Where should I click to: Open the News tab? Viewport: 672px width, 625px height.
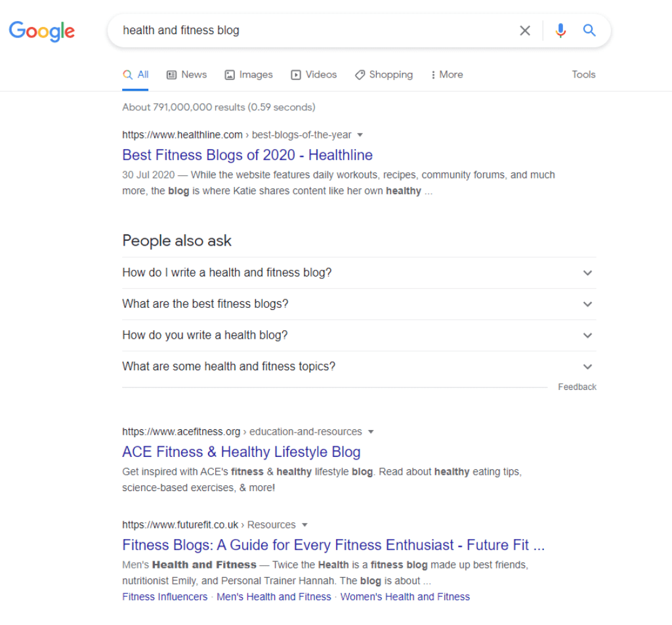[x=186, y=75]
